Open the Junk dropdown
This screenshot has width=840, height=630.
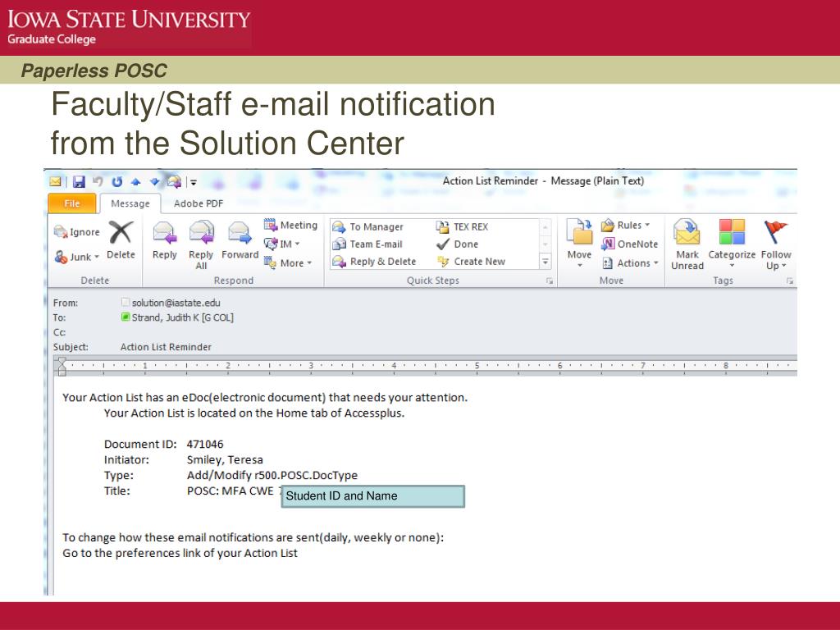point(77,257)
